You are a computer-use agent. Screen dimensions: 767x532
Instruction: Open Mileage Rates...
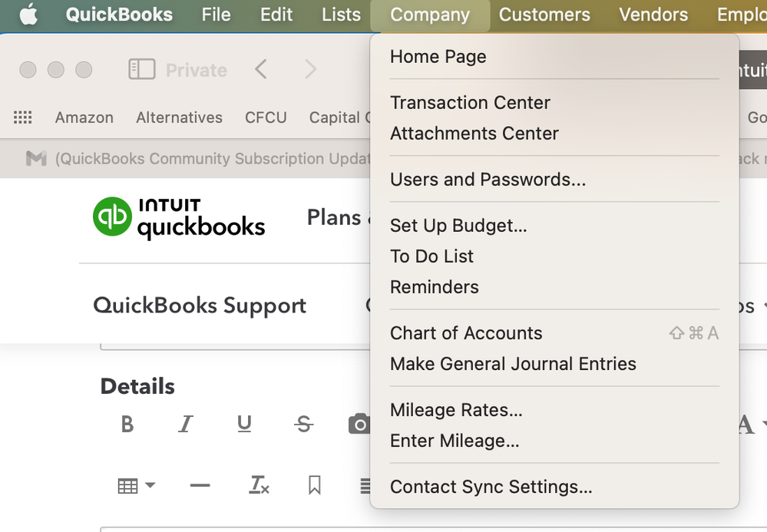pos(554,410)
